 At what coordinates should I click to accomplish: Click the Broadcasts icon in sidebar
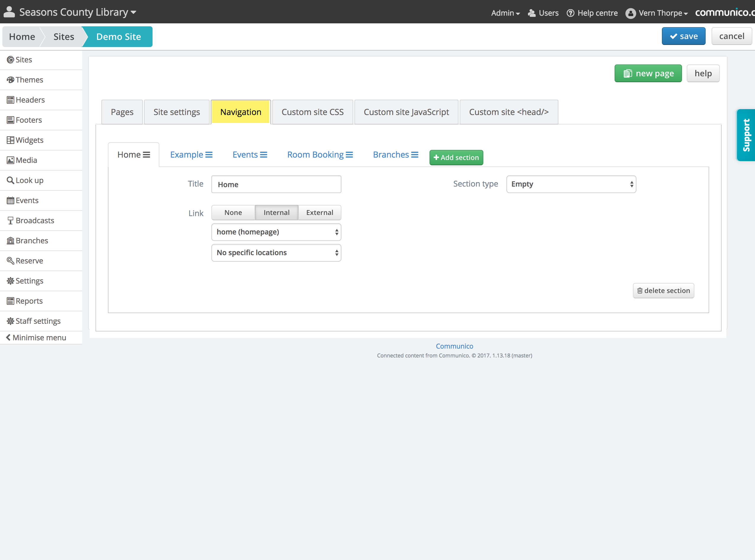[x=11, y=220]
